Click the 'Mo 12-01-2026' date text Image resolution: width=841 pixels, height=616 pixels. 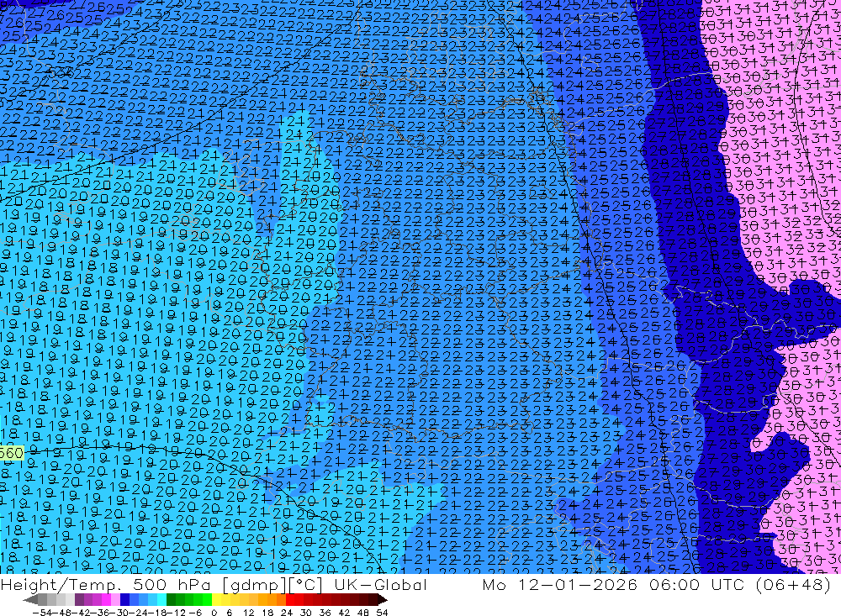[x=560, y=584]
